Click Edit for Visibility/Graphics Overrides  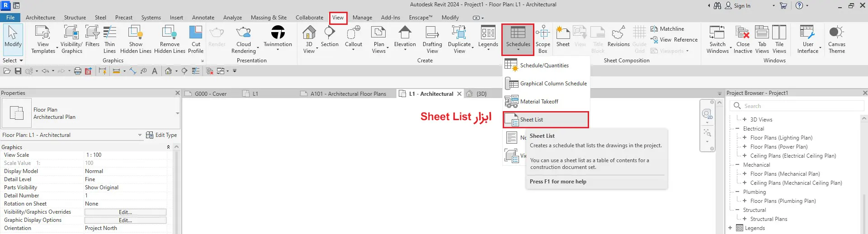click(x=125, y=212)
